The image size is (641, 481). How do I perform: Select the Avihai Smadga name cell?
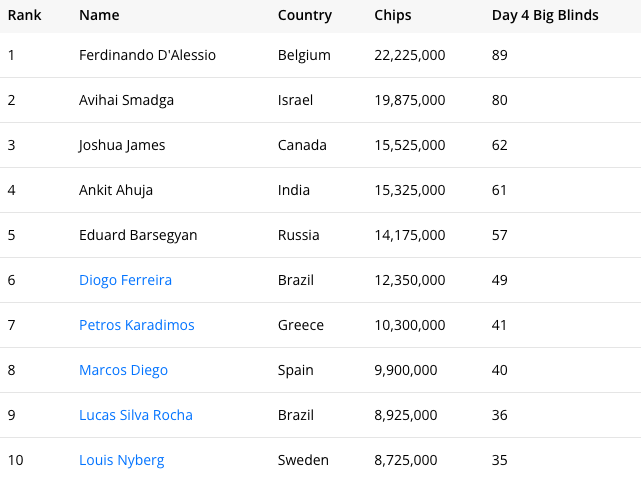click(x=126, y=100)
